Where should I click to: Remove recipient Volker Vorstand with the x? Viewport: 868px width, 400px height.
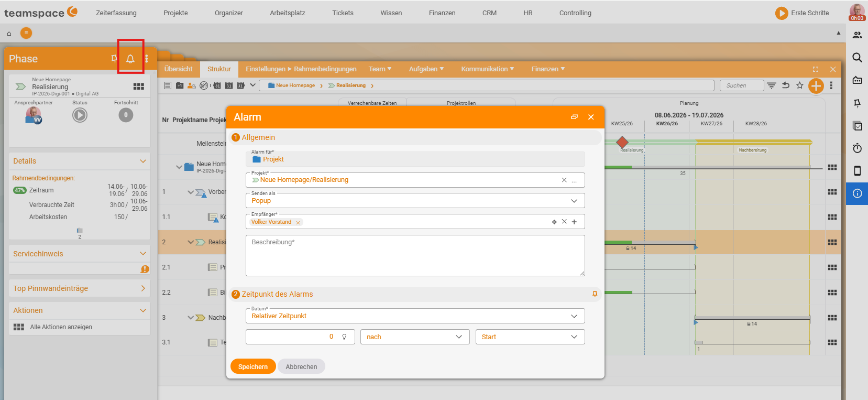click(298, 223)
